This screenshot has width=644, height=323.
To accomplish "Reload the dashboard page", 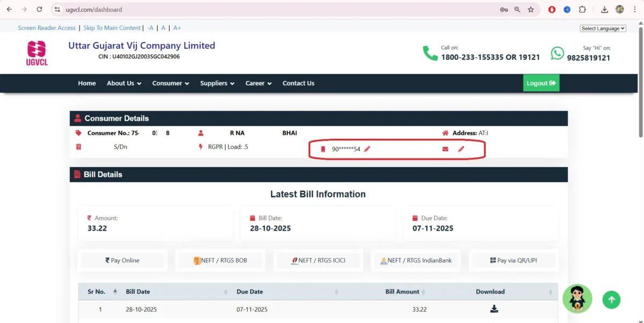I will 38,9.
